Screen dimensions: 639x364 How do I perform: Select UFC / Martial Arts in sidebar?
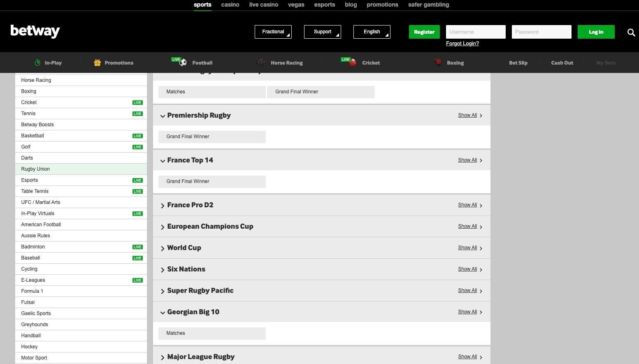tap(81, 202)
